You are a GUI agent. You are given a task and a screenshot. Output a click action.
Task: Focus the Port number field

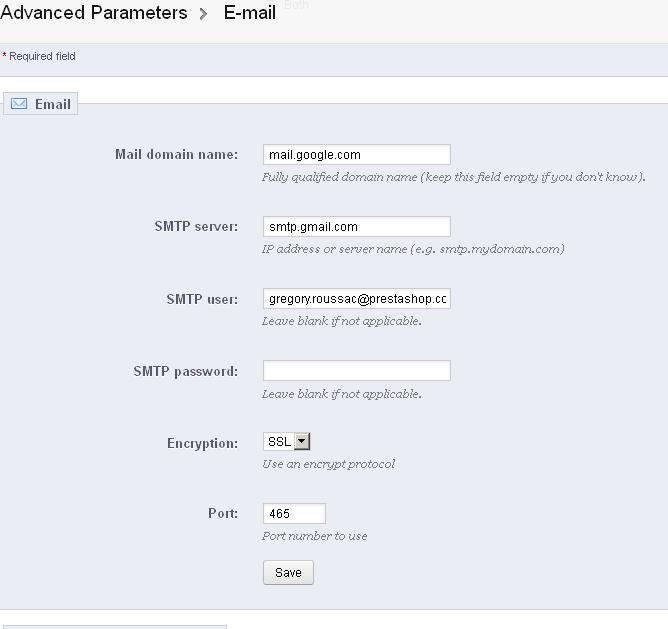294,513
